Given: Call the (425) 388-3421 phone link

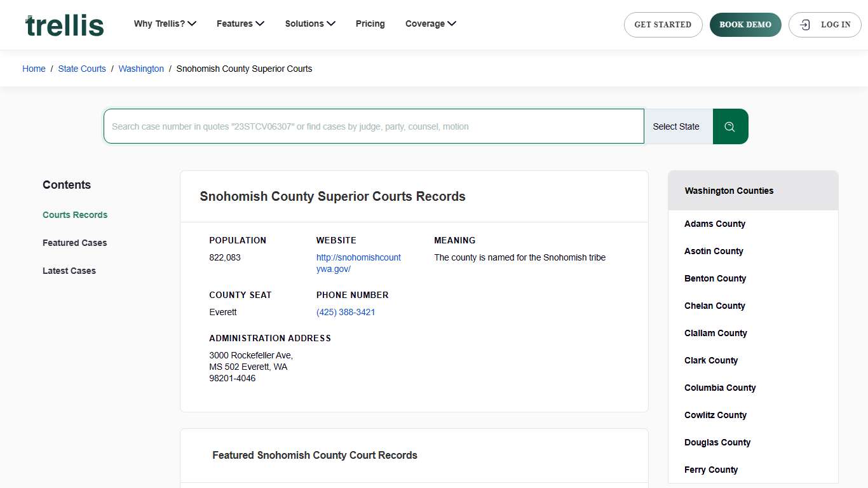Looking at the screenshot, I should (346, 312).
